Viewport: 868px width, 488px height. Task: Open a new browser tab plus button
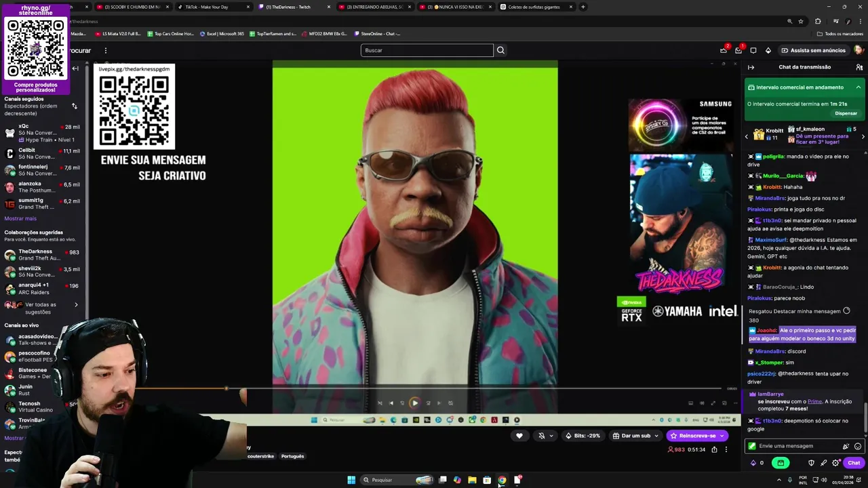(583, 7)
